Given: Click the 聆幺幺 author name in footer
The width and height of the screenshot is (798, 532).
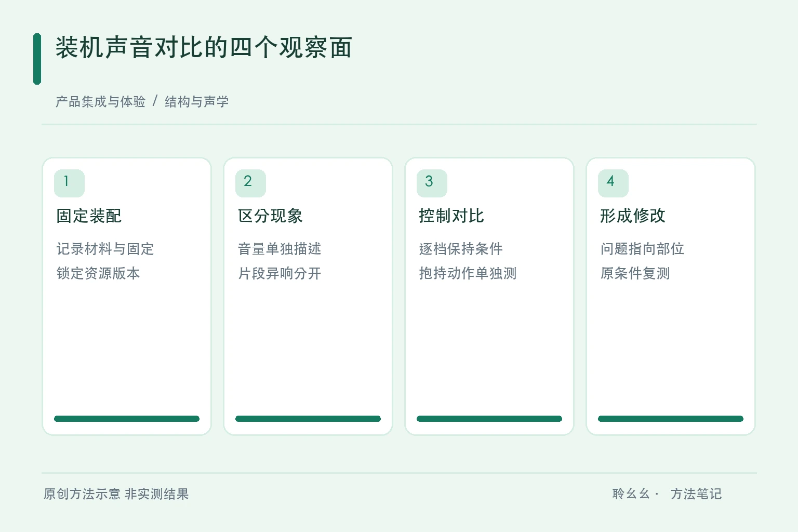Looking at the screenshot, I should pyautogui.click(x=631, y=494).
